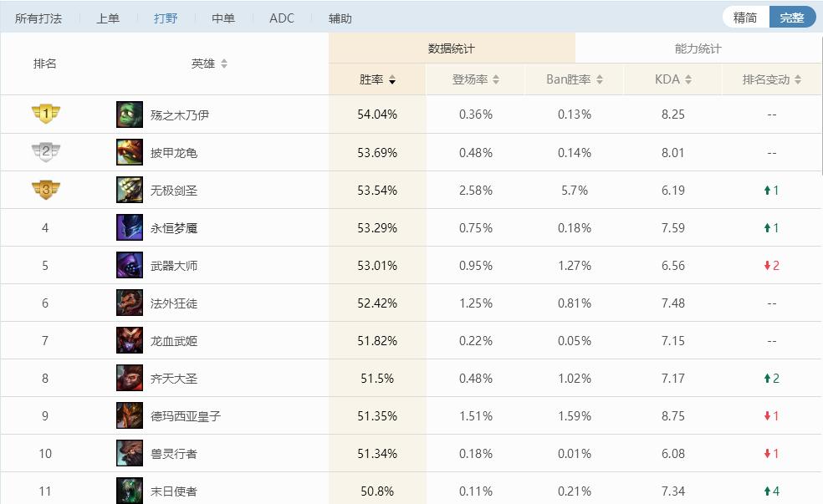823x504 pixels.
Task: Switch to 精简 view mode
Action: pyautogui.click(x=744, y=16)
